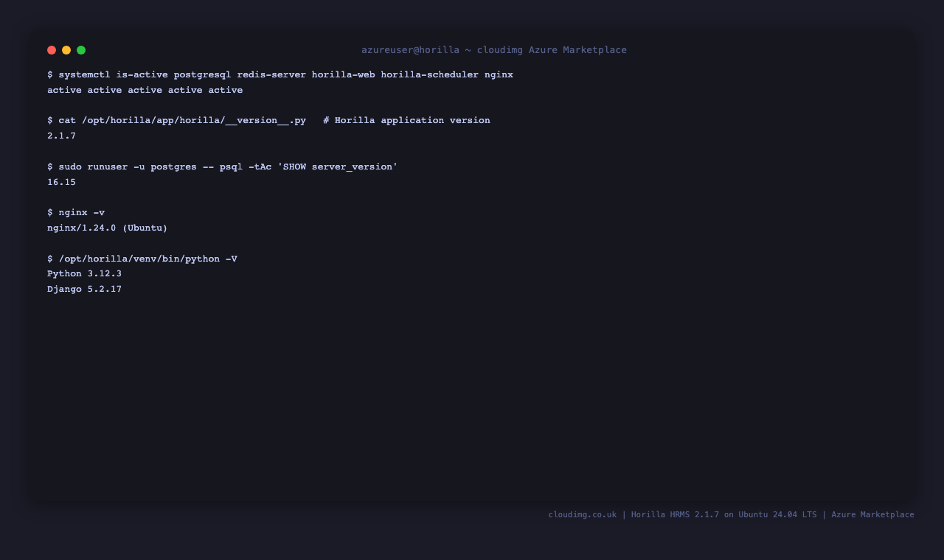Screen dimensions: 944x560
Task: Select the 'nginx -v' command line
Action: coord(76,212)
